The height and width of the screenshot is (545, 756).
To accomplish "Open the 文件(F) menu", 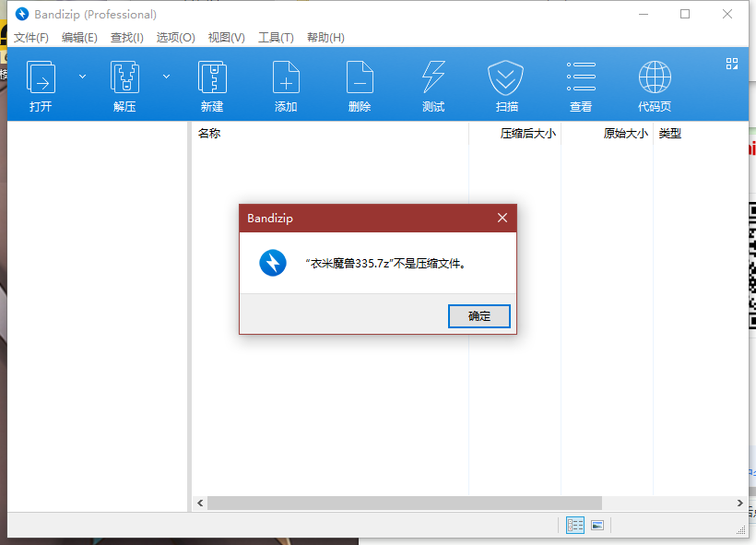I will pos(30,38).
